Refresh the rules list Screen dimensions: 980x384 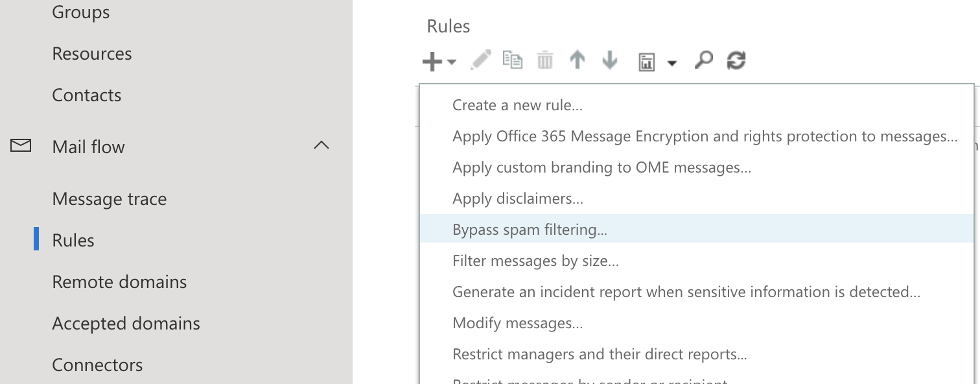[736, 60]
